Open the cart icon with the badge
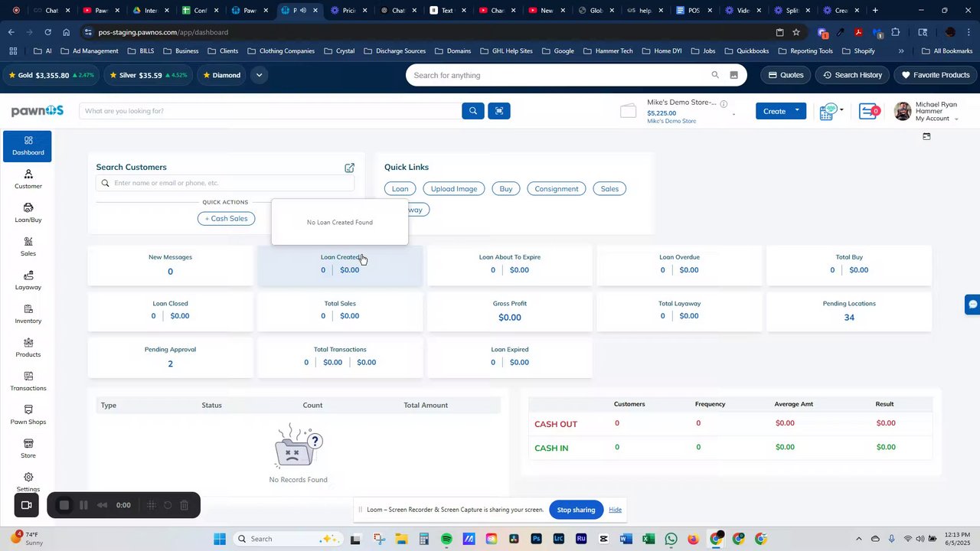 tap(869, 112)
